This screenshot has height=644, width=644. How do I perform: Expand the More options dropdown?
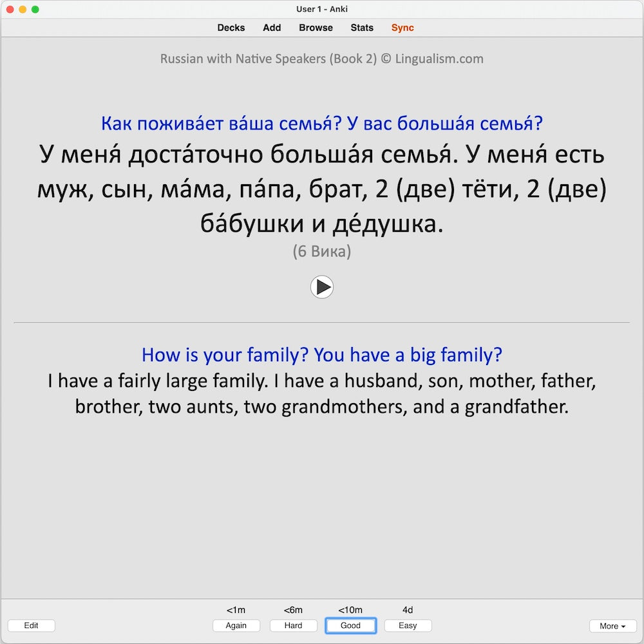[x=612, y=626]
